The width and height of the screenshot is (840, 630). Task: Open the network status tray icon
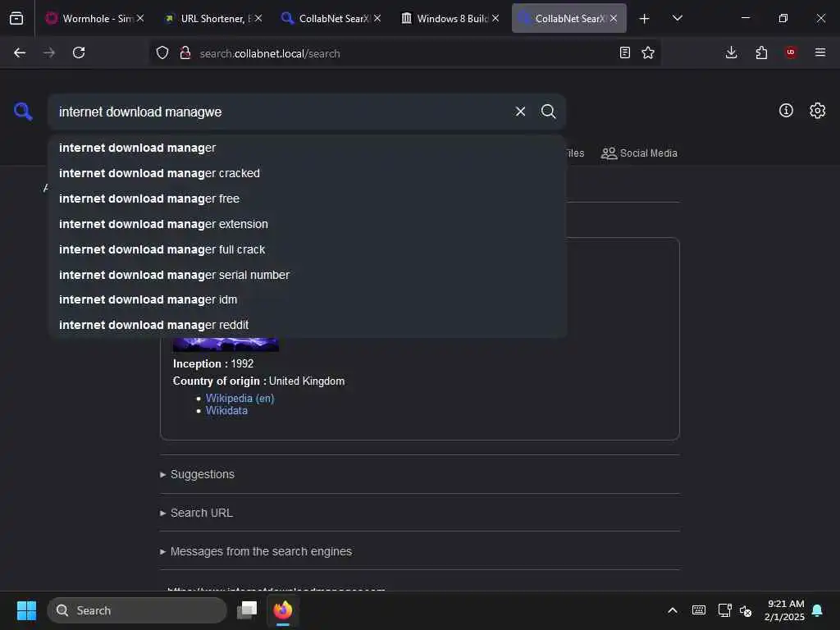pyautogui.click(x=725, y=610)
